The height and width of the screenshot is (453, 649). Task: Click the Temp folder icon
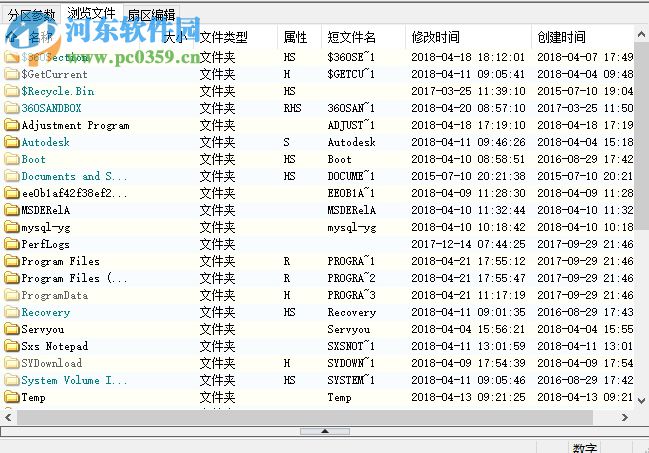click(12, 397)
